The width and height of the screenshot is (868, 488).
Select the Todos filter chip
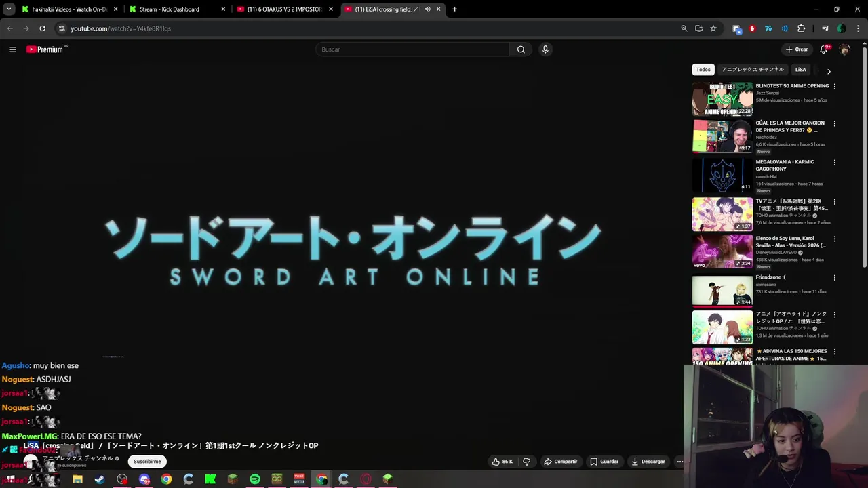click(703, 70)
